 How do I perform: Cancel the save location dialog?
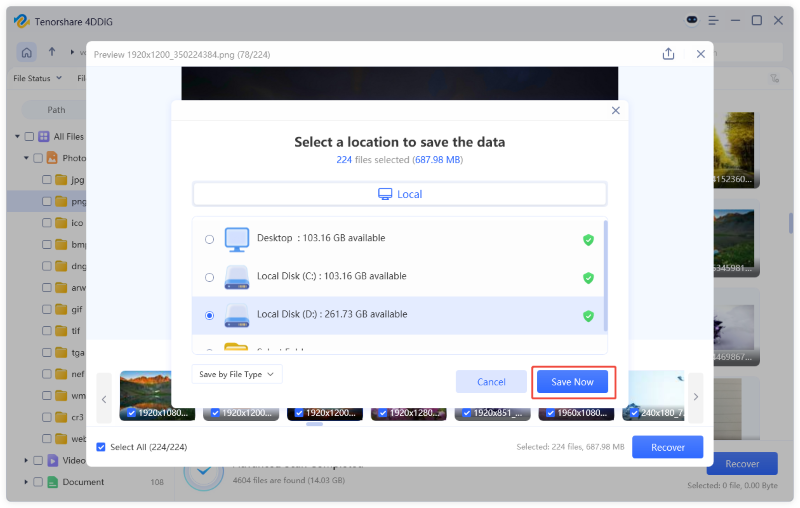[x=491, y=382]
